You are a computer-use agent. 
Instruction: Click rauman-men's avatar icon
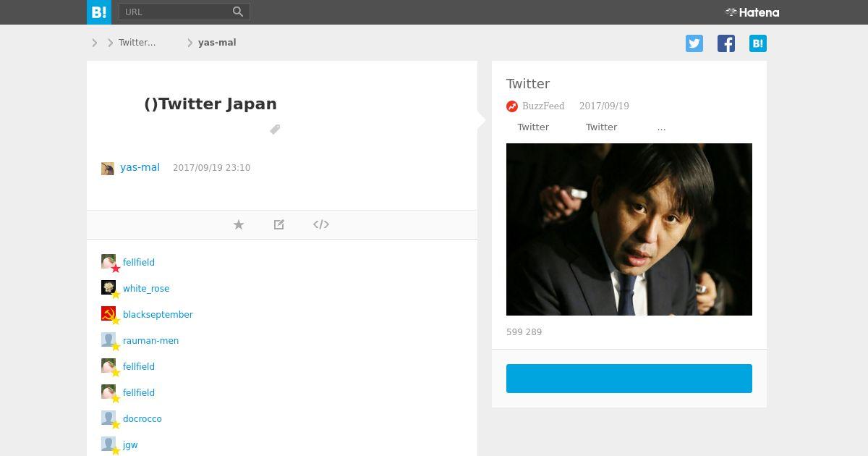pyautogui.click(x=110, y=341)
